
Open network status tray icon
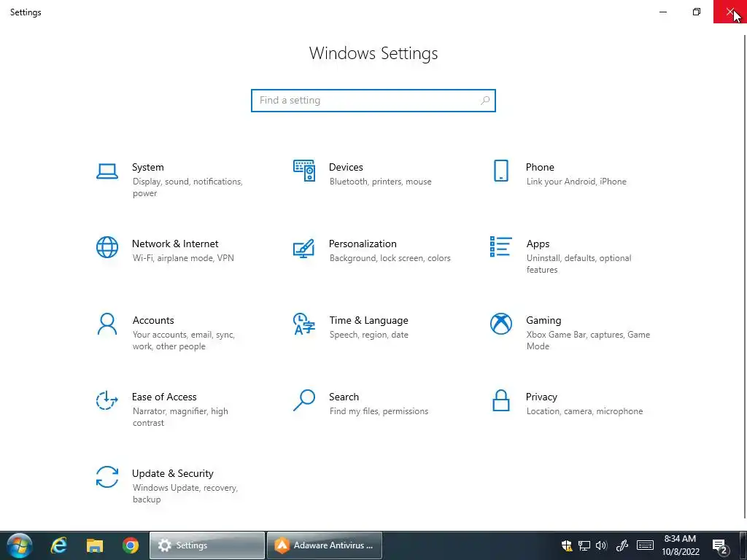[x=584, y=545]
